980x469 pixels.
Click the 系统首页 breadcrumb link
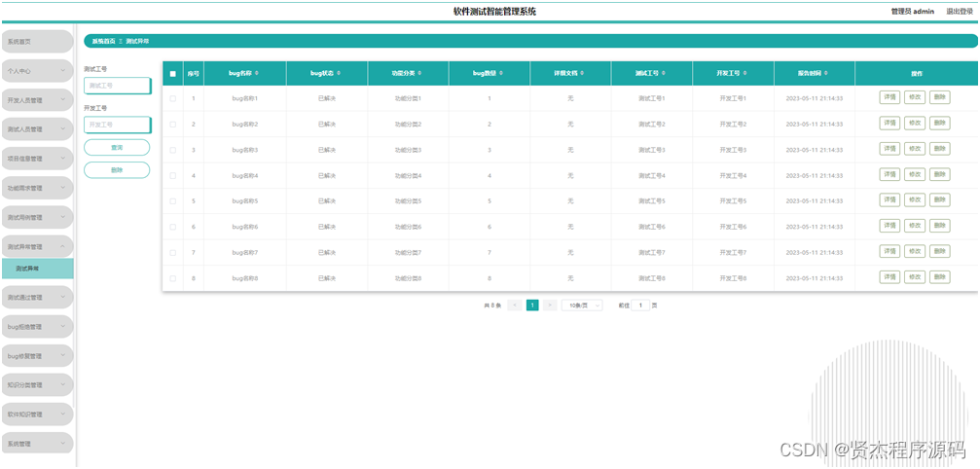tap(104, 41)
